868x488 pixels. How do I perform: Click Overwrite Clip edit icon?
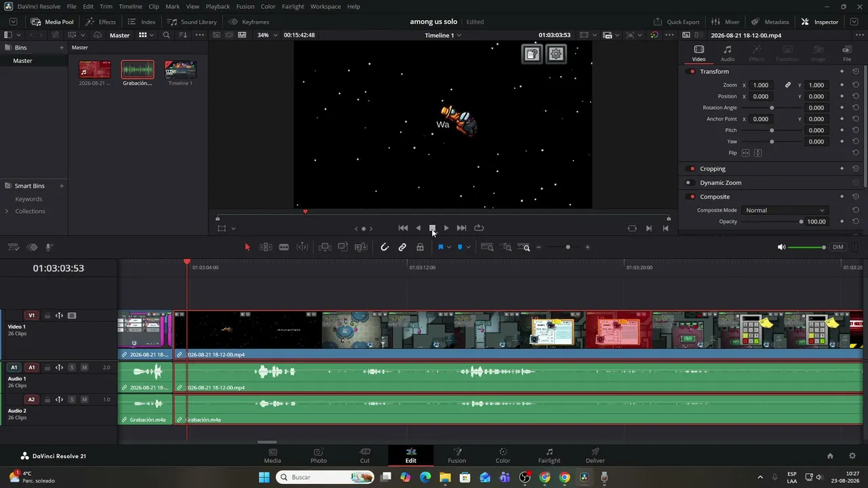343,247
